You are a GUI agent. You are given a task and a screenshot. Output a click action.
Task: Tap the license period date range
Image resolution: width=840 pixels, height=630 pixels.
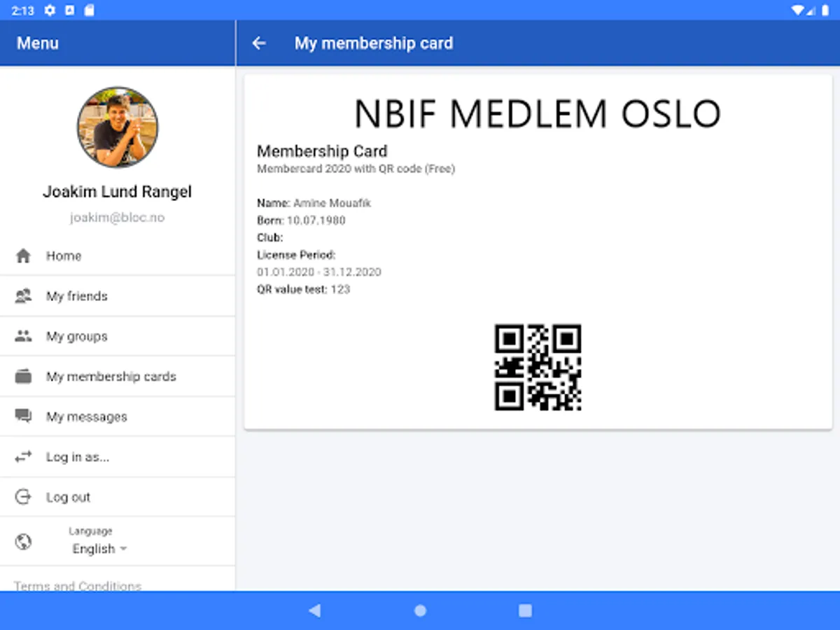(318, 272)
